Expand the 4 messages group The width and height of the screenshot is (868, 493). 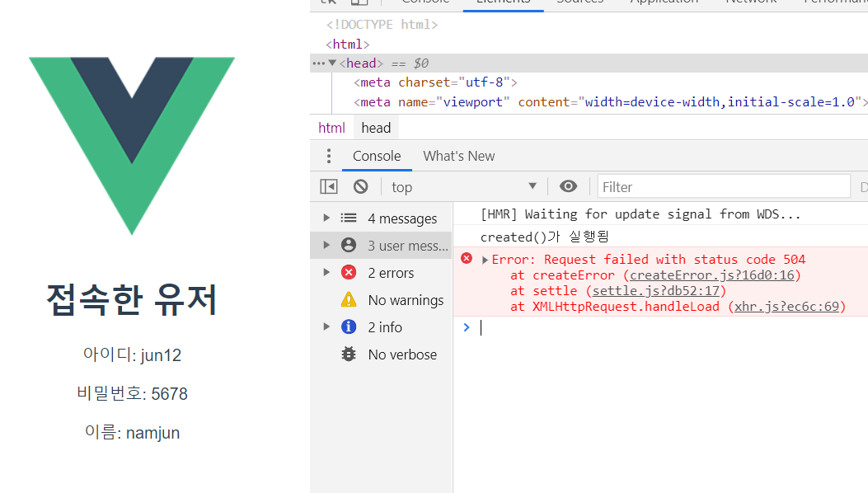click(326, 218)
